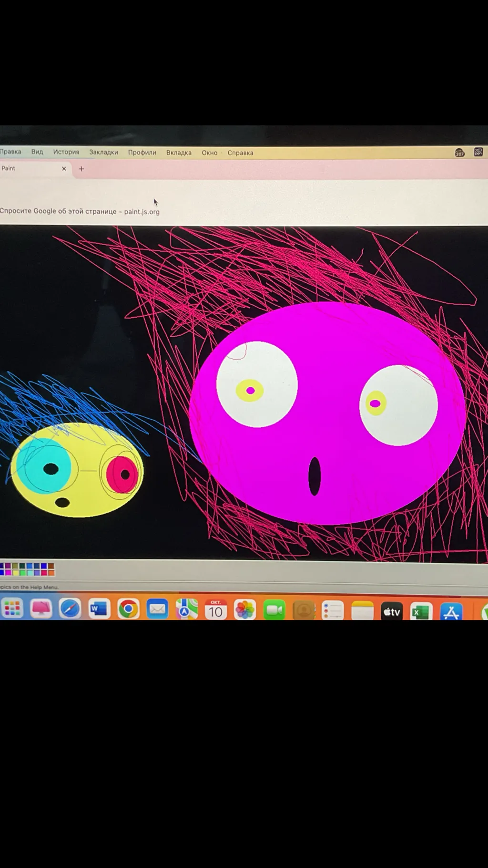Open the Справка menu
Viewport: 488px width, 868px height.
240,153
